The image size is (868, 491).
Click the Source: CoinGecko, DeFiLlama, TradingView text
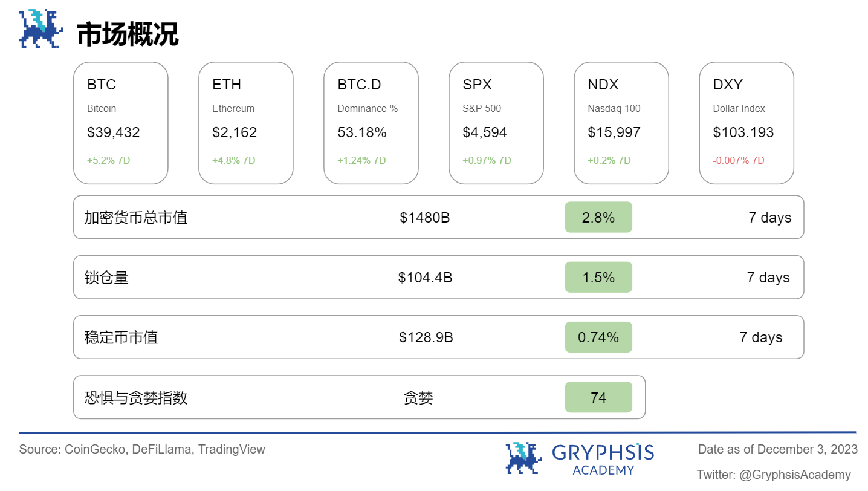click(142, 449)
